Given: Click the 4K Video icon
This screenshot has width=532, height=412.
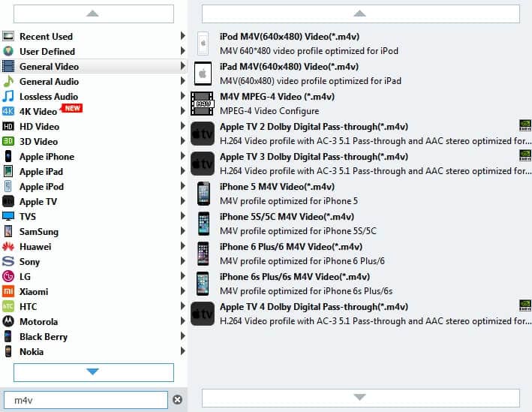Looking at the screenshot, I should pos(8,111).
